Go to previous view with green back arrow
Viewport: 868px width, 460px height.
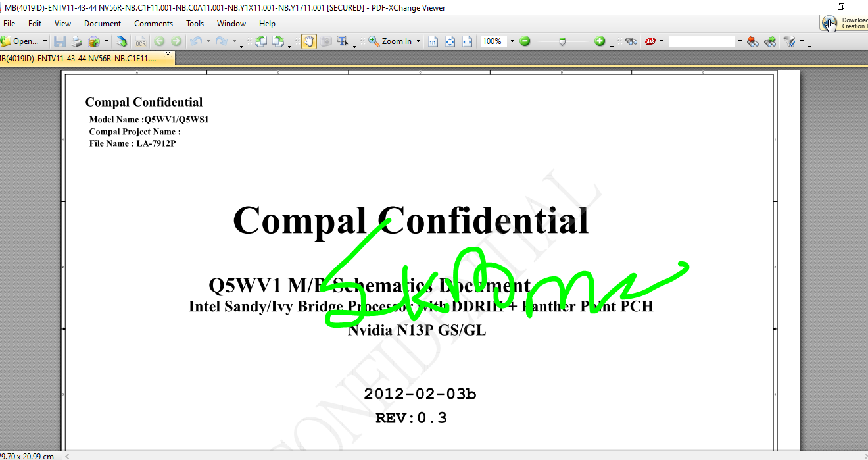159,41
